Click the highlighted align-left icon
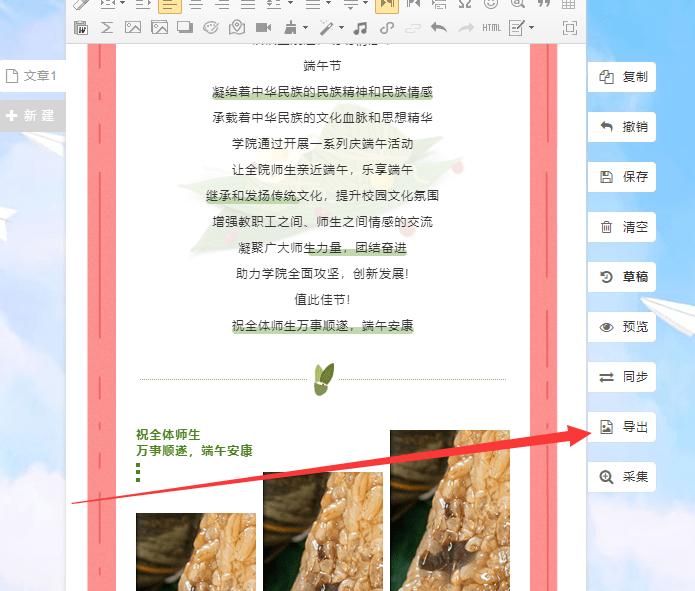This screenshot has height=591, width=695. [x=170, y=5]
